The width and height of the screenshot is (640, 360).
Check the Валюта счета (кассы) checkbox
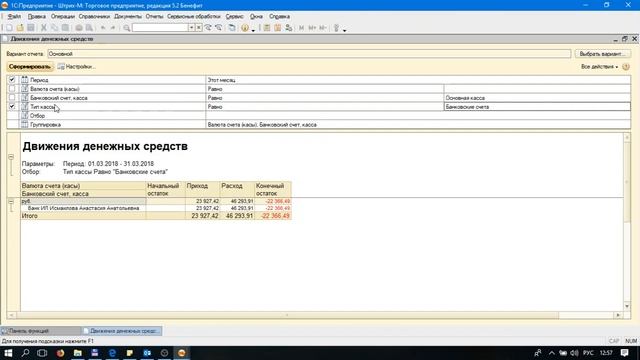tap(12, 89)
